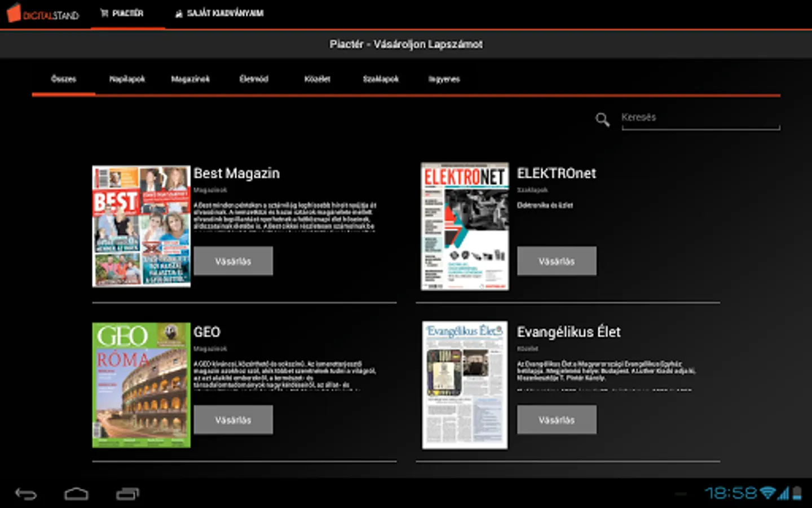The image size is (812, 508).
Task: Tap the battery status icon
Action: (797, 493)
